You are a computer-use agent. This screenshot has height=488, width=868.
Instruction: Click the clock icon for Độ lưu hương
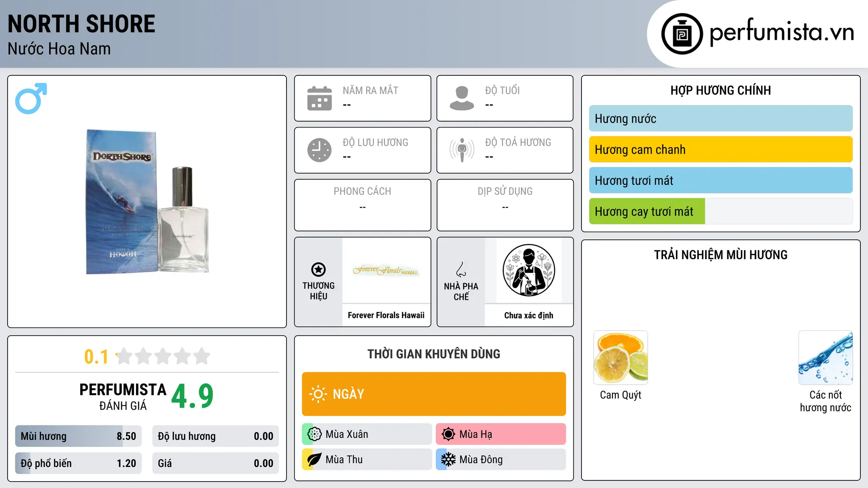tap(320, 150)
